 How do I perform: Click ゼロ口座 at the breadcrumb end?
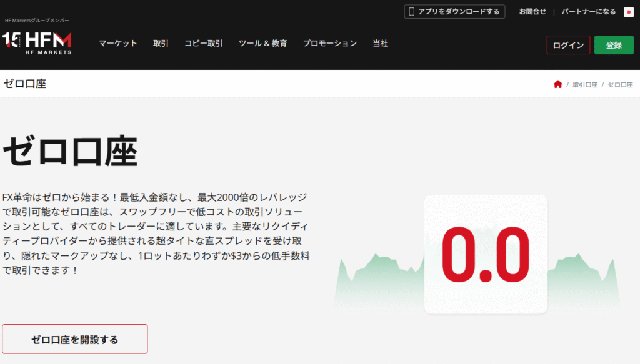620,84
